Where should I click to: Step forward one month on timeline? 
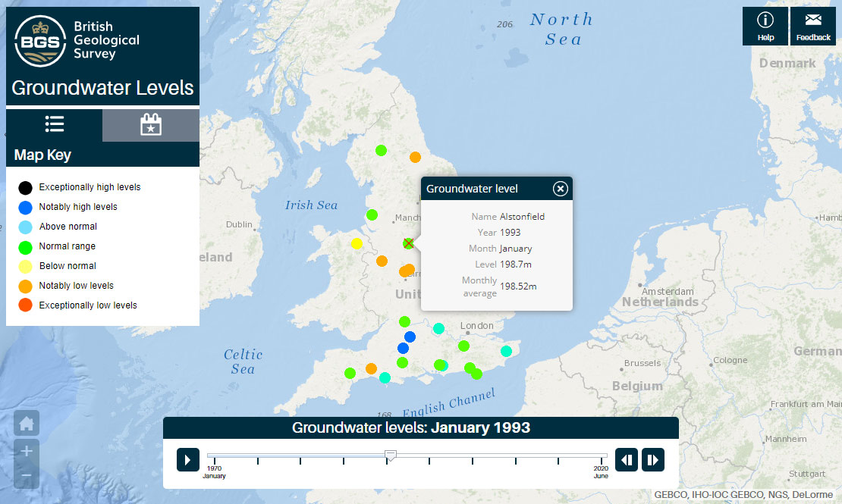click(x=653, y=460)
